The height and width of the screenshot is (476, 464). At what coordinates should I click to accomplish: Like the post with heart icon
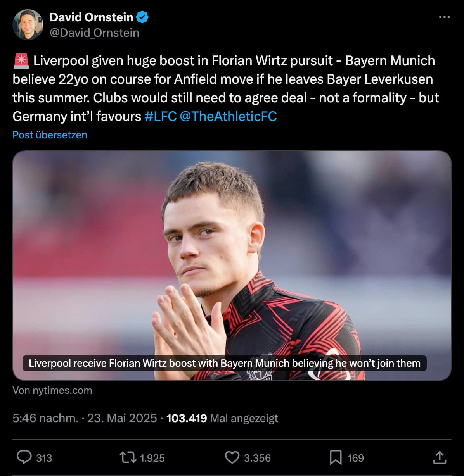coord(232,457)
